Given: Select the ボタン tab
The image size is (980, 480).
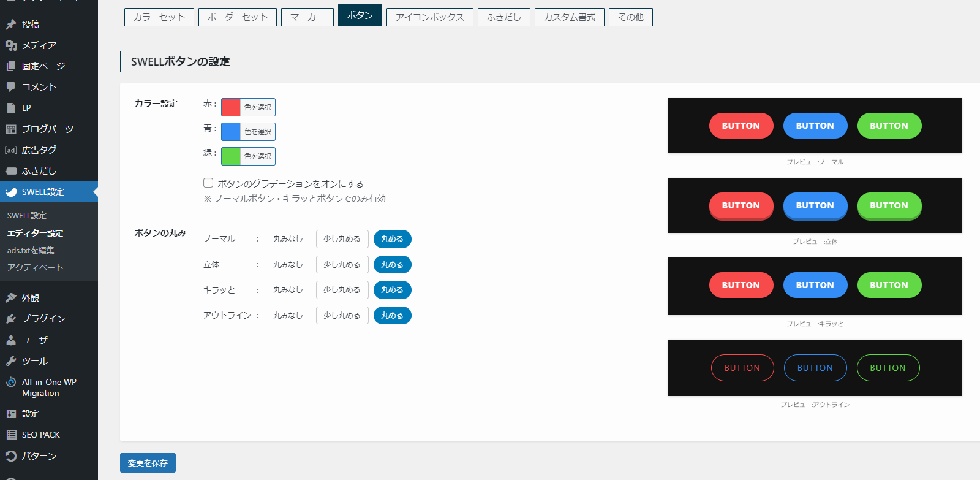Looking at the screenshot, I should 360,15.
